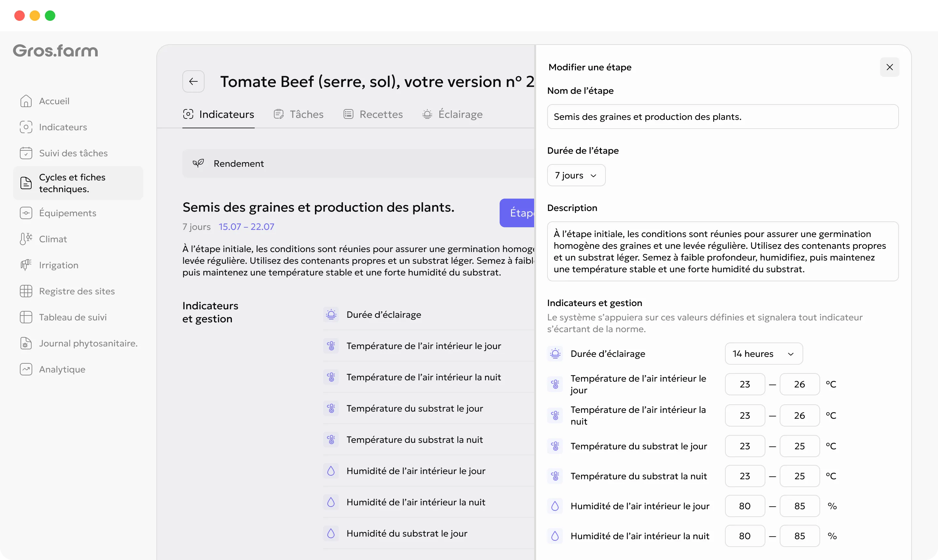Screen dimensions: 938x560
Task: Select the Rendement row
Action: (359, 163)
